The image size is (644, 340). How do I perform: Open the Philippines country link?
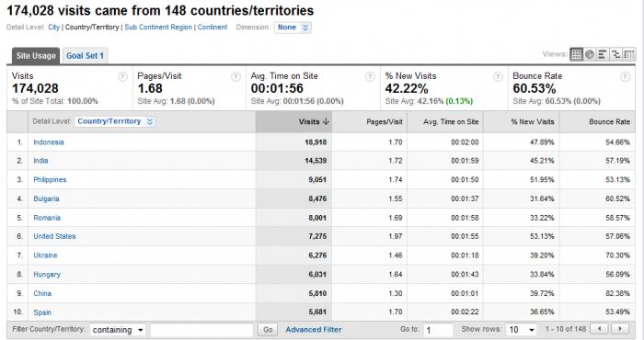click(50, 179)
